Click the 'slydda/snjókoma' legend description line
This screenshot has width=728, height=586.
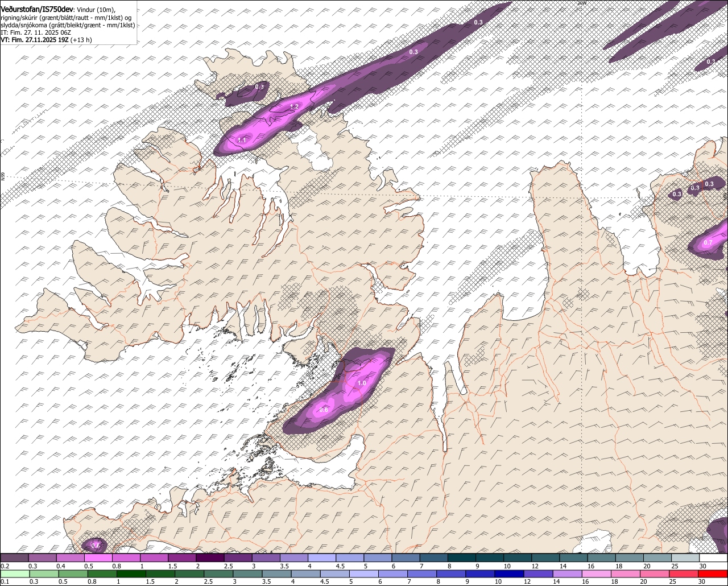(68, 25)
